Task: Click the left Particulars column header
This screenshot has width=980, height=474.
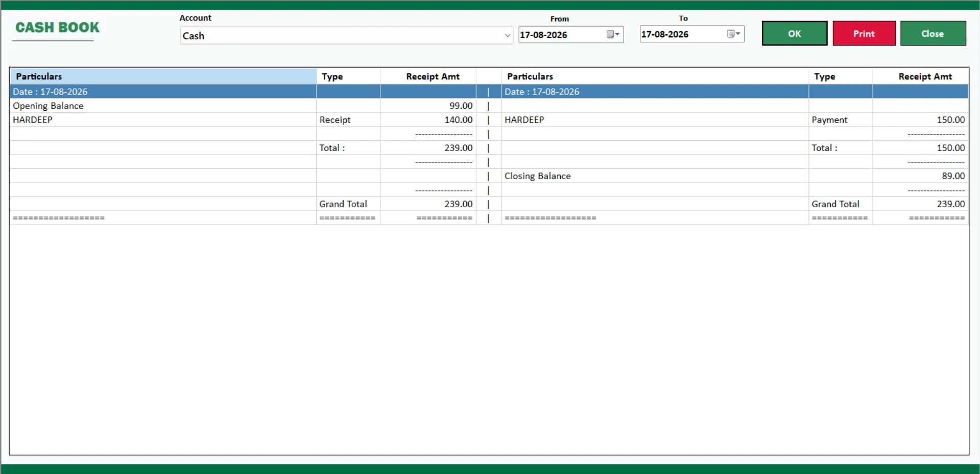Action: pyautogui.click(x=163, y=77)
